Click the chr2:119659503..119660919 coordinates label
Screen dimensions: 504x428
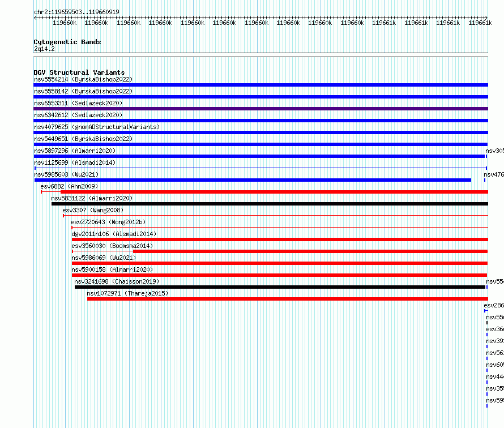coord(76,12)
